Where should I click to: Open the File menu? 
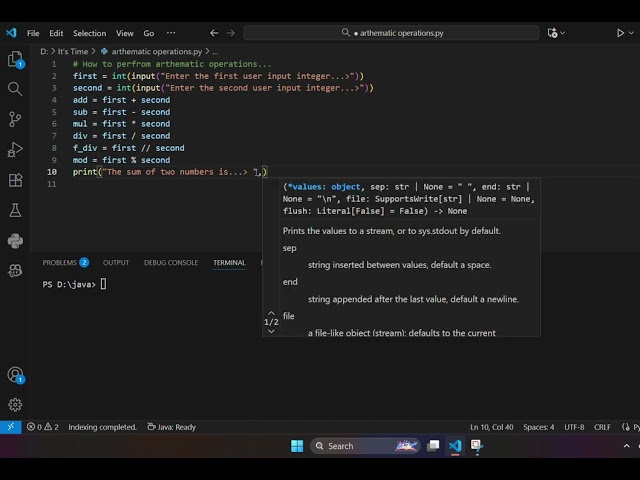pyautogui.click(x=33, y=33)
